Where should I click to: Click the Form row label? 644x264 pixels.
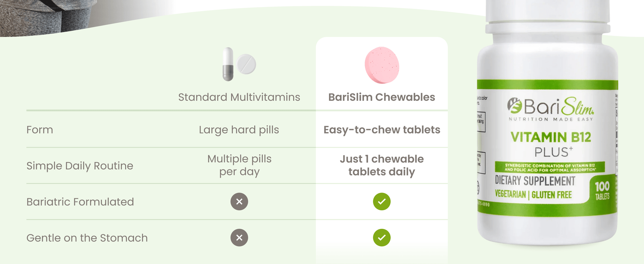(40, 130)
